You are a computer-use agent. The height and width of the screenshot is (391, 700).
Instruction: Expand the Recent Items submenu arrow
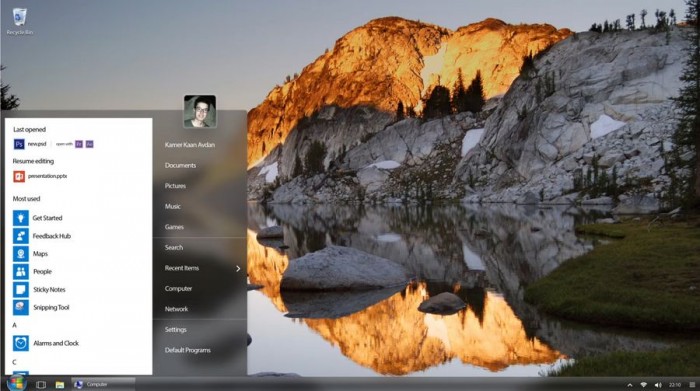coord(238,268)
